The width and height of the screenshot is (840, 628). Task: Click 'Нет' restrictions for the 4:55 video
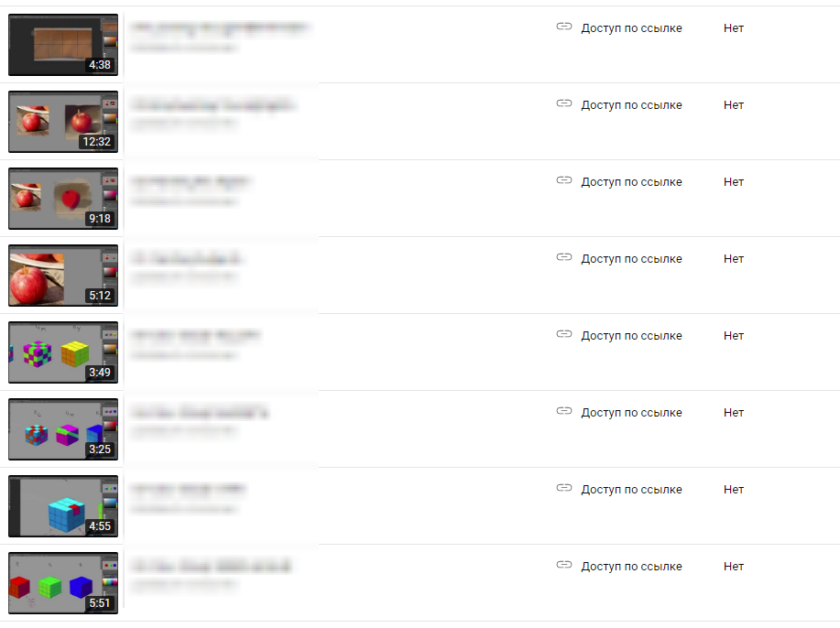pos(734,490)
